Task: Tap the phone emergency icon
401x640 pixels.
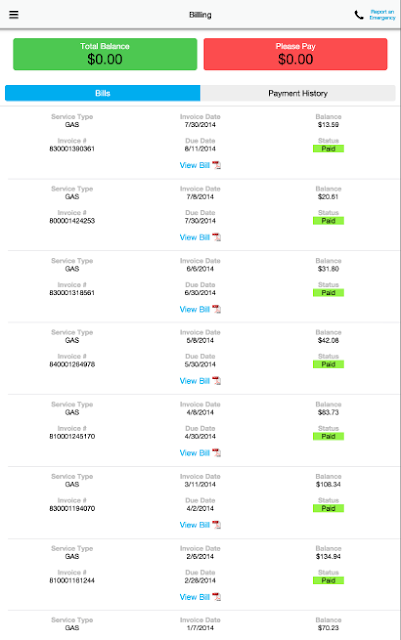Action: [359, 15]
